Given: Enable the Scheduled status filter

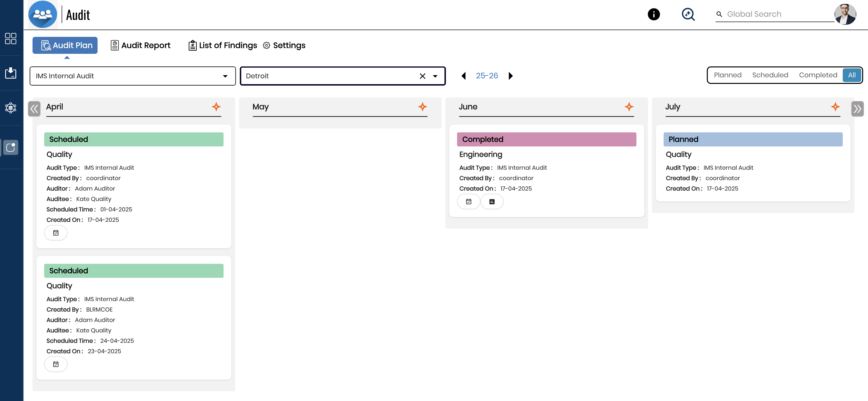Looking at the screenshot, I should (770, 75).
